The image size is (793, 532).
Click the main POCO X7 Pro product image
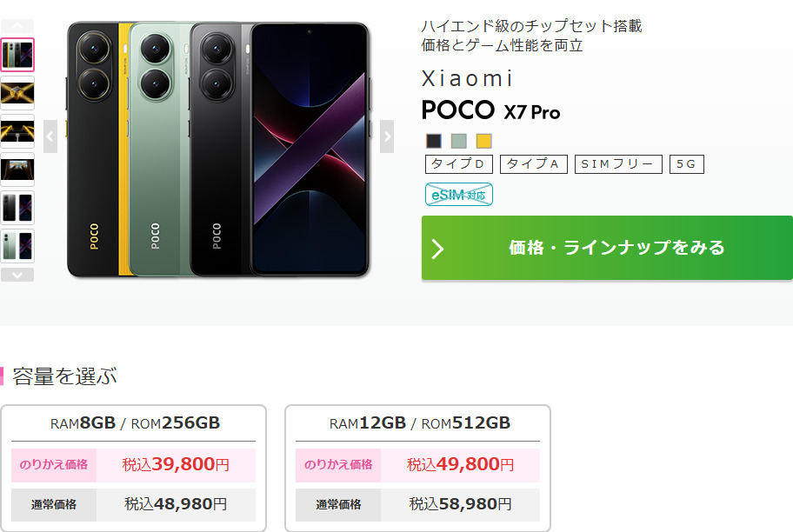click(218, 150)
